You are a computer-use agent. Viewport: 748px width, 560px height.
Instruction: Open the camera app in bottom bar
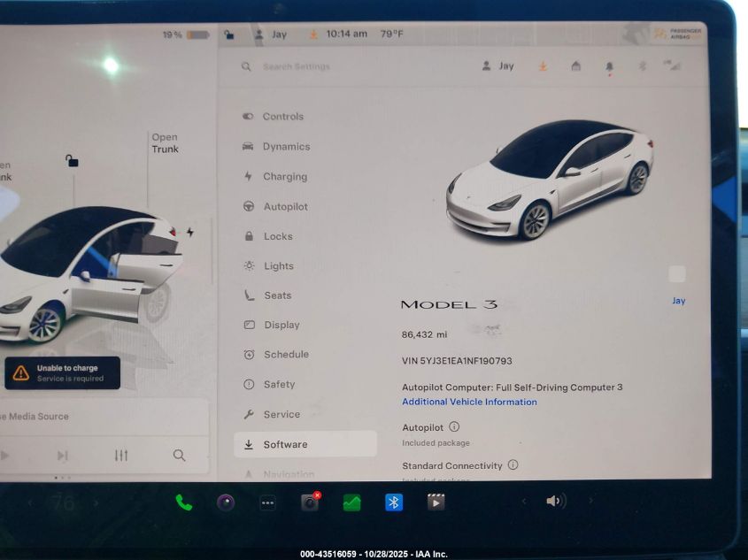click(x=226, y=502)
